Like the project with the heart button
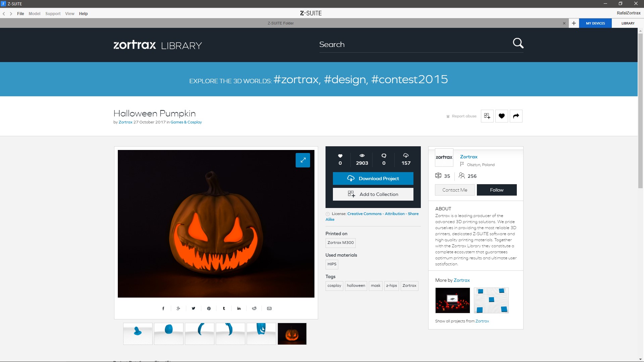The height and width of the screenshot is (362, 644). tap(502, 116)
